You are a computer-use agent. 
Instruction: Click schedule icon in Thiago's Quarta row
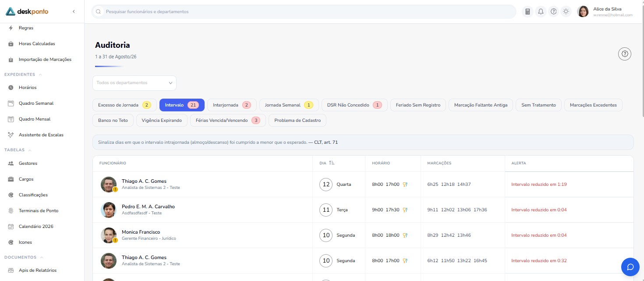(405, 185)
